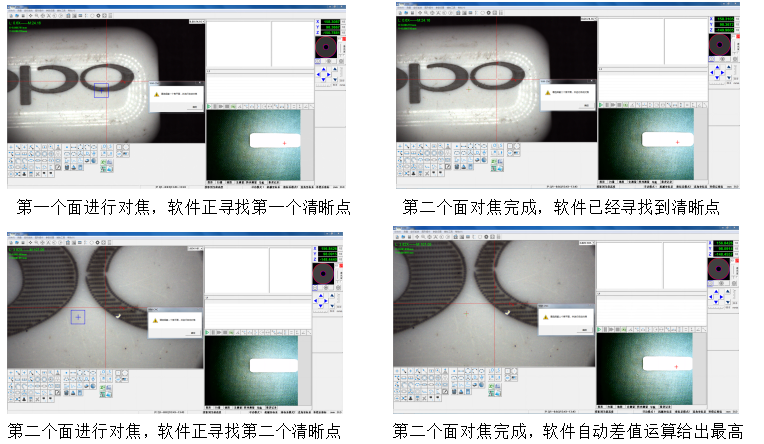This screenshot has width=764, height=444.
Task: Click blue up arrow in bottom-right window
Action: [716, 291]
